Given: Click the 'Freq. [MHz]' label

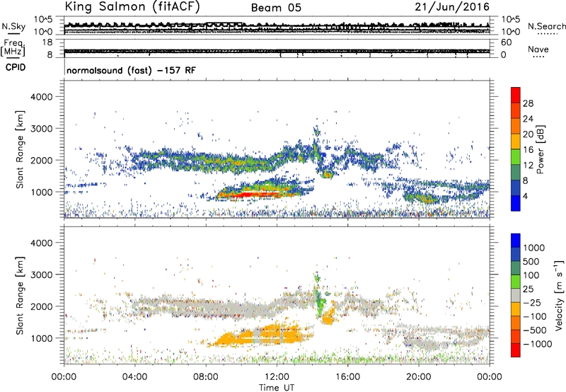Looking at the screenshot, I should pos(13,48).
